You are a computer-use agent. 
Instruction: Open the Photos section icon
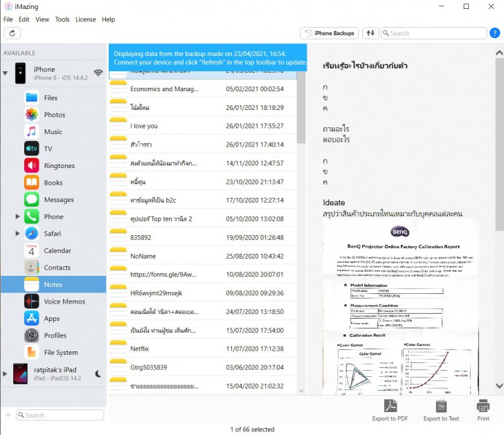(x=32, y=114)
